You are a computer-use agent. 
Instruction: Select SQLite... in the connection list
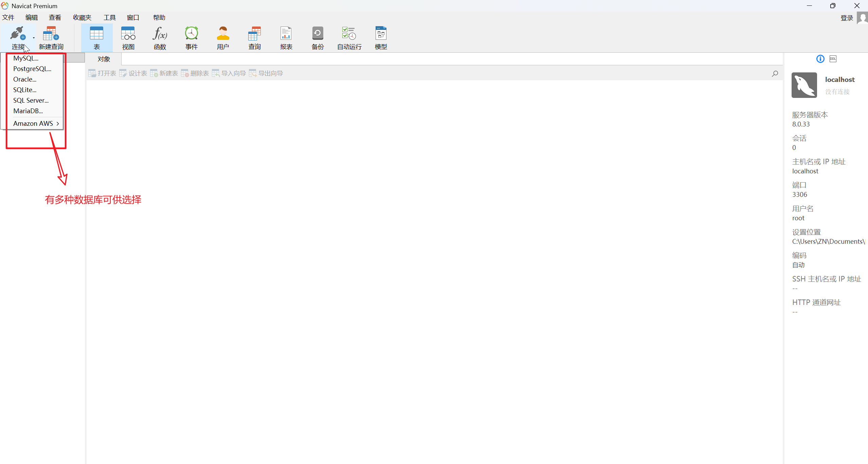coord(25,90)
